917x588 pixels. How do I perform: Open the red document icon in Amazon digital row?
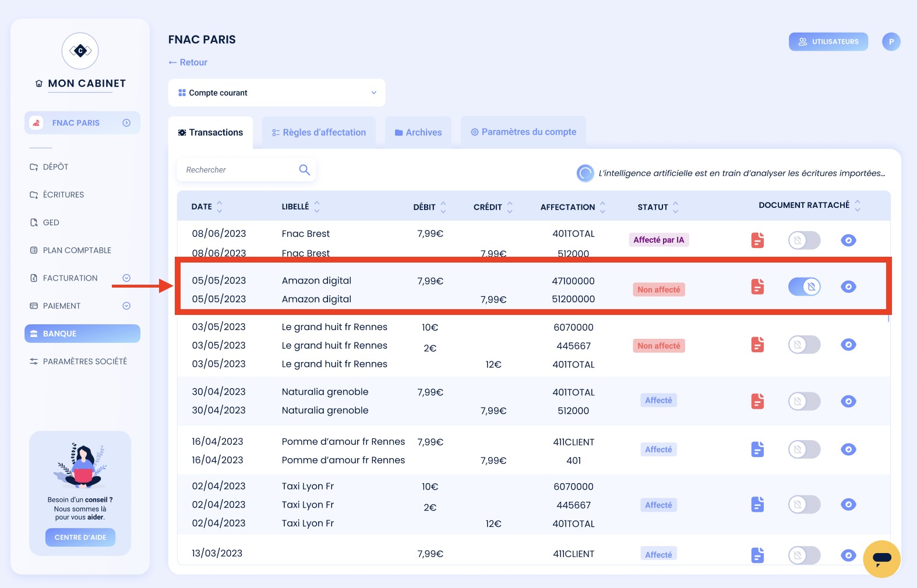coord(757,286)
